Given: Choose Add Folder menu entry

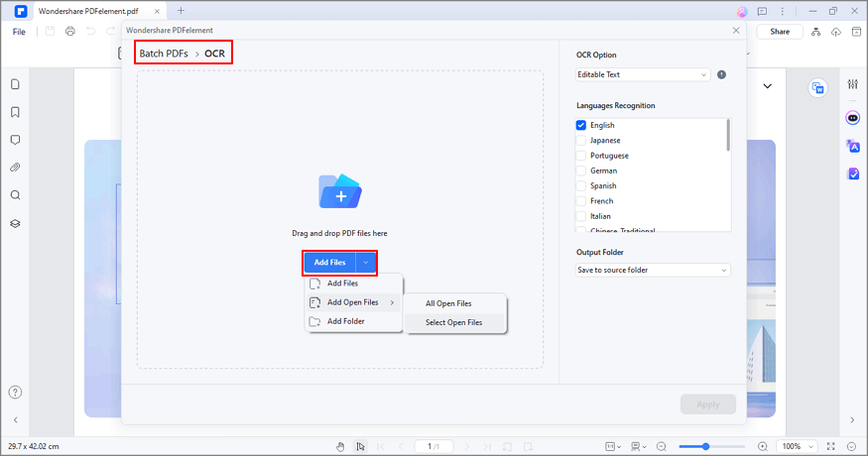Looking at the screenshot, I should point(353,321).
